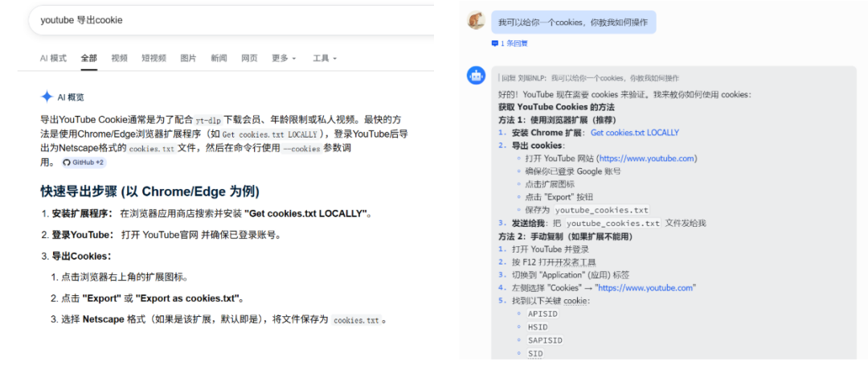Click the search box containing youtube 导出cookie
Viewport: 868px width, 374px height.
[231, 20]
